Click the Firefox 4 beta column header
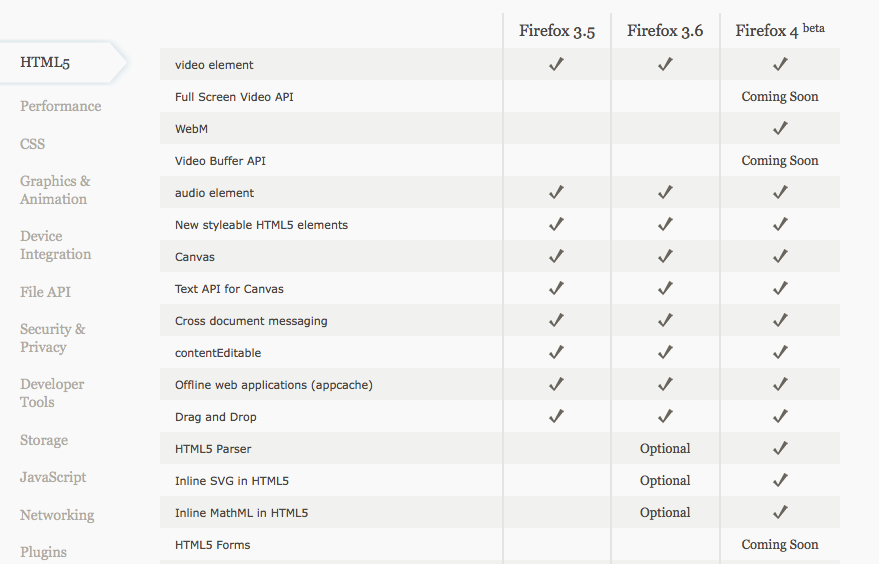 [780, 30]
